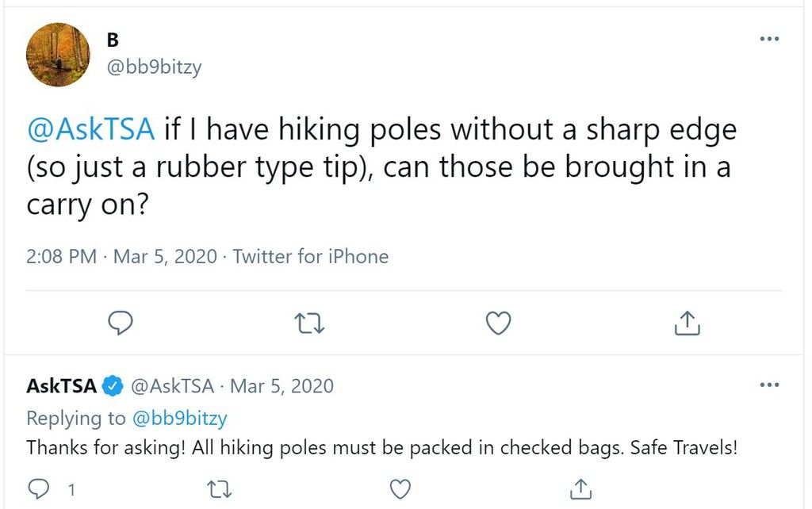Screen dimensions: 812x509
Task: Like the AskTSA reply
Action: [x=400, y=489]
